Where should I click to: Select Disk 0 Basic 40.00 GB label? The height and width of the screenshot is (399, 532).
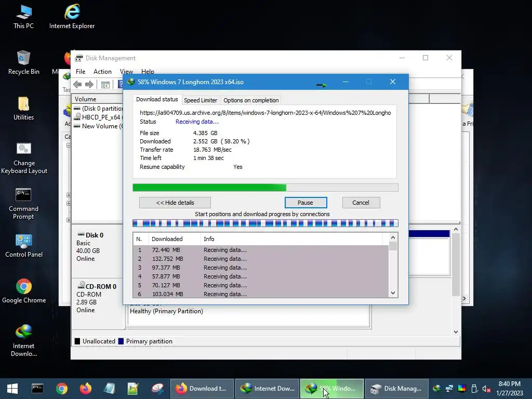click(x=97, y=251)
